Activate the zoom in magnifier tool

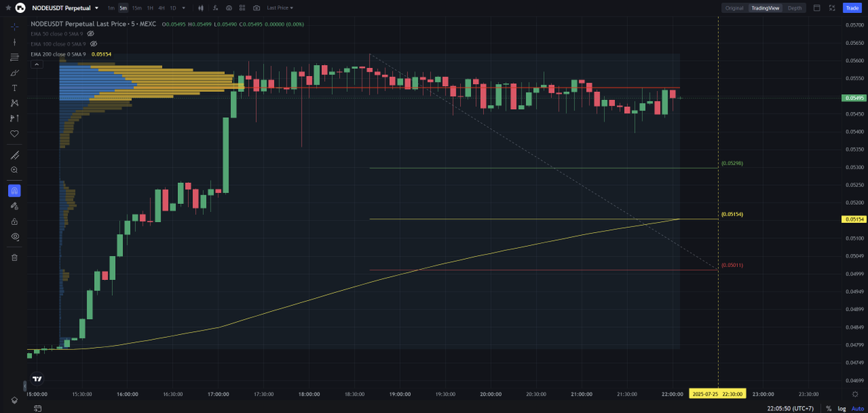[x=14, y=170]
